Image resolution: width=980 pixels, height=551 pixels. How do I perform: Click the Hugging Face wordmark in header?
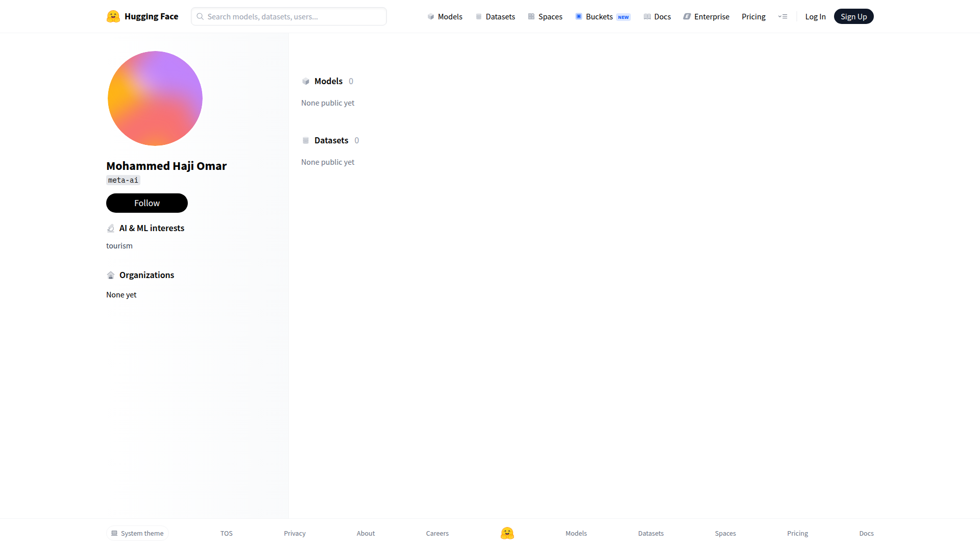click(x=152, y=16)
